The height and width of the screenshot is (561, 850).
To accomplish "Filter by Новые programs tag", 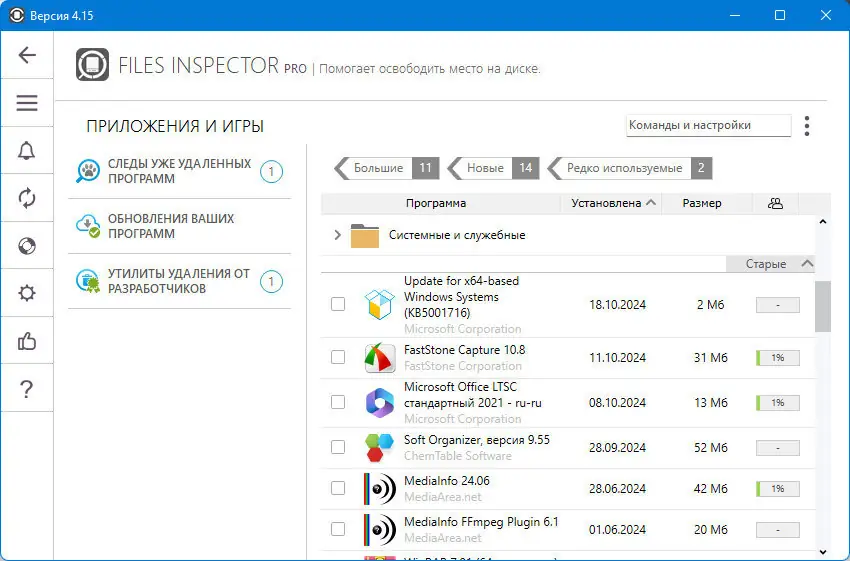I will pyautogui.click(x=493, y=168).
